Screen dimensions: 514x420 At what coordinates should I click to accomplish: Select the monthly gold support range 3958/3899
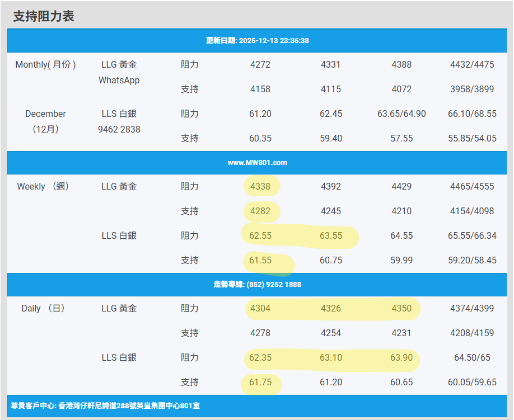(x=472, y=89)
